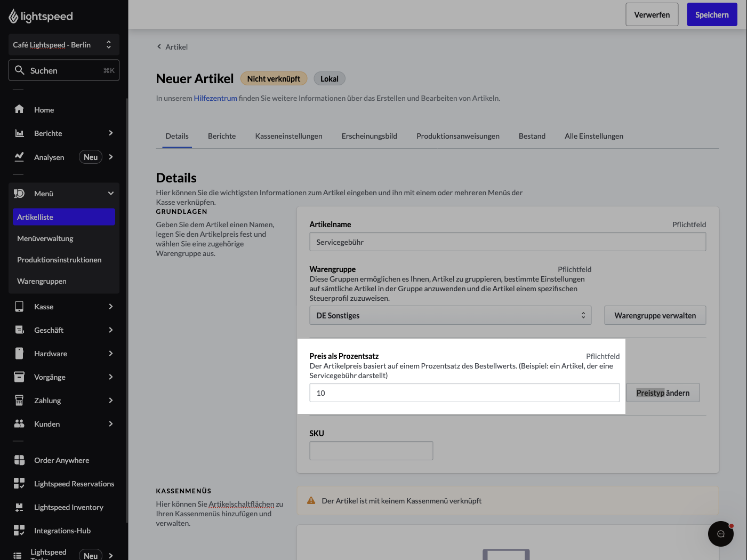Click the Integrations-Hub icon

pos(19,530)
